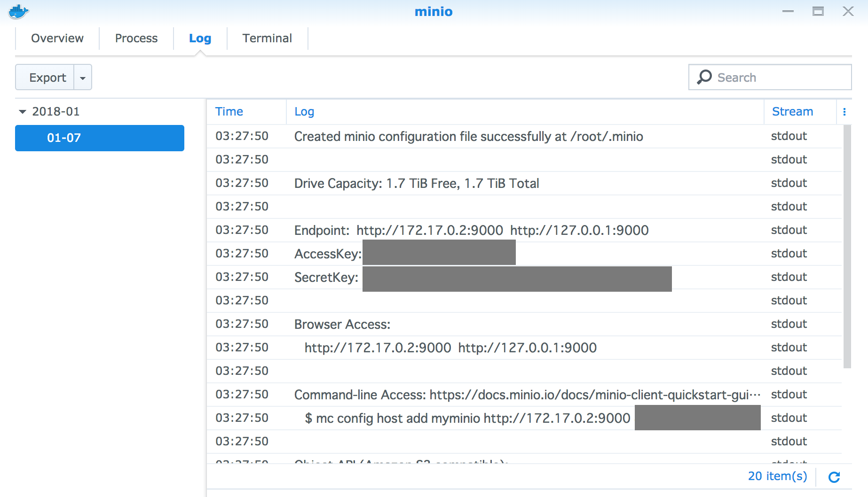Select the 01-07 date entry
Image resolution: width=868 pixels, height=497 pixels.
point(100,138)
